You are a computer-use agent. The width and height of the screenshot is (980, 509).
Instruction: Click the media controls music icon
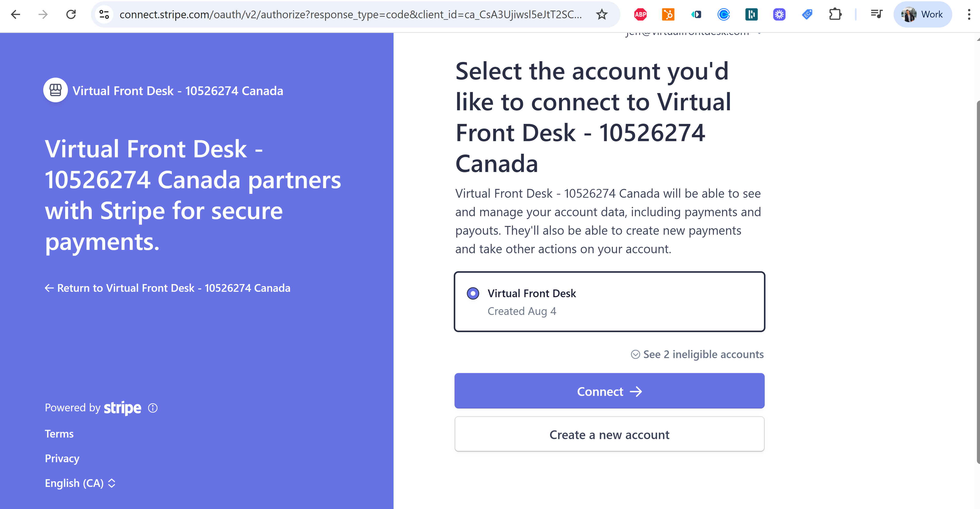877,14
